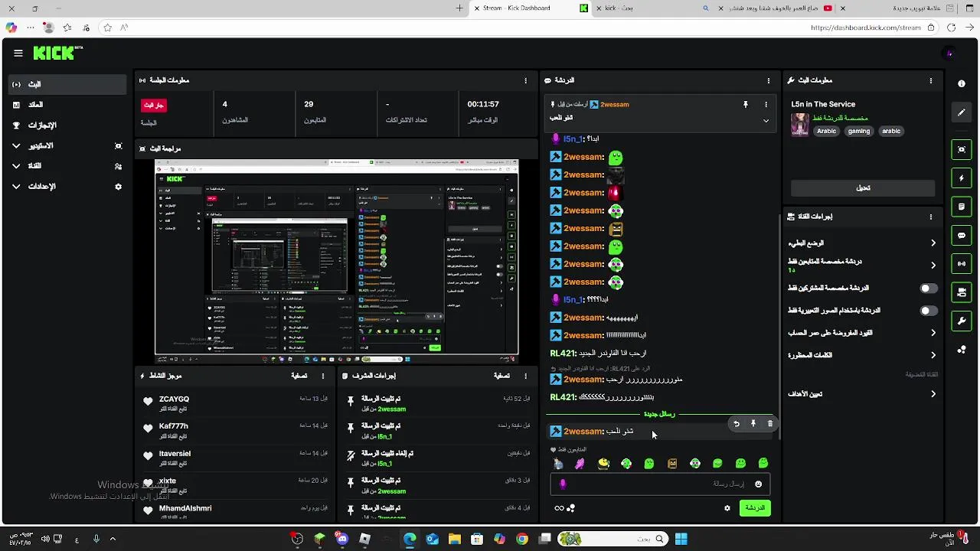Open the البث (Stream) sidebar item
980x551 pixels.
67,84
